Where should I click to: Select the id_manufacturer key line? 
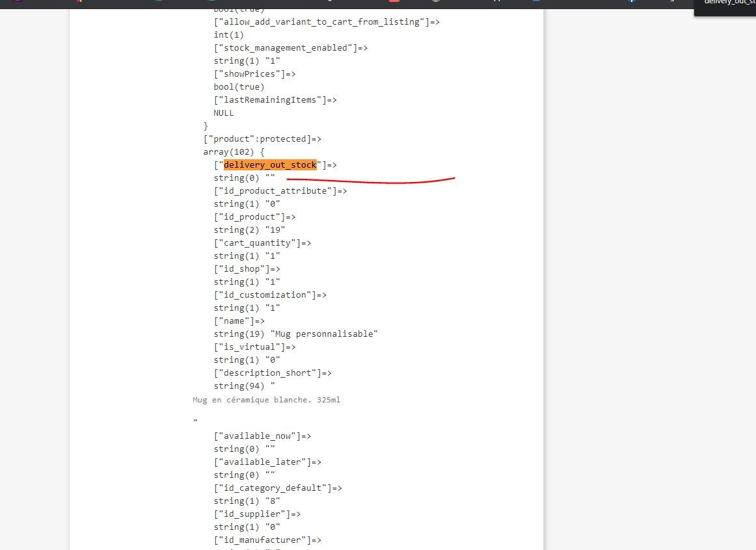point(267,540)
